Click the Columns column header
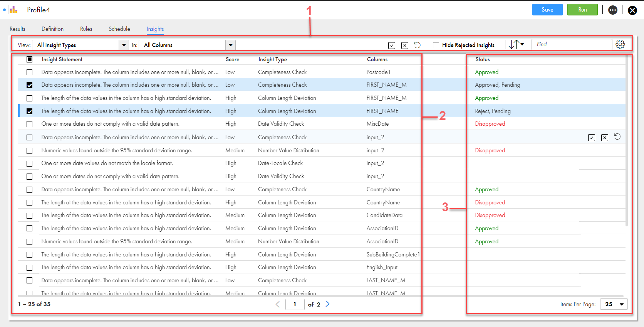The width and height of the screenshot is (644, 327). pos(377,59)
